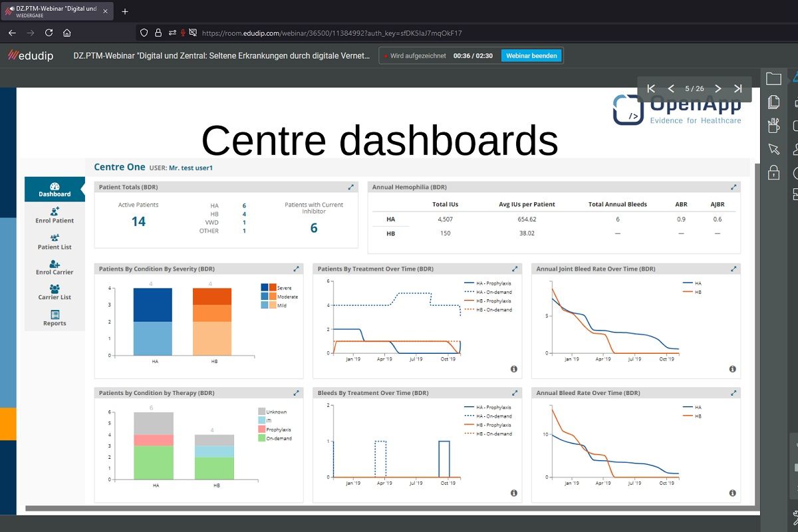Click the permissions icon in address bar

[x=172, y=33]
